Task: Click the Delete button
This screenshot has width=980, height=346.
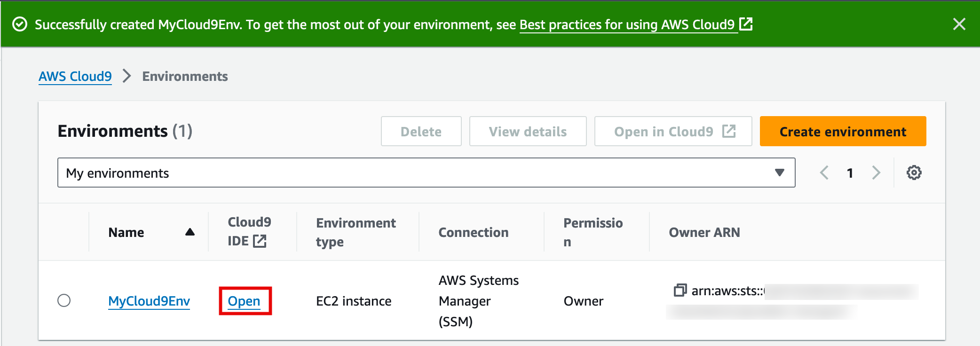Action: (x=421, y=132)
